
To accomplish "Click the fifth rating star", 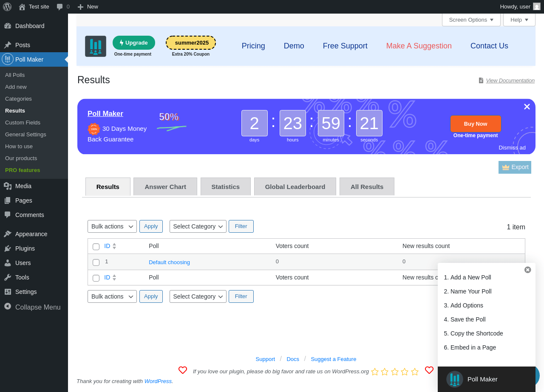I will click(415, 372).
